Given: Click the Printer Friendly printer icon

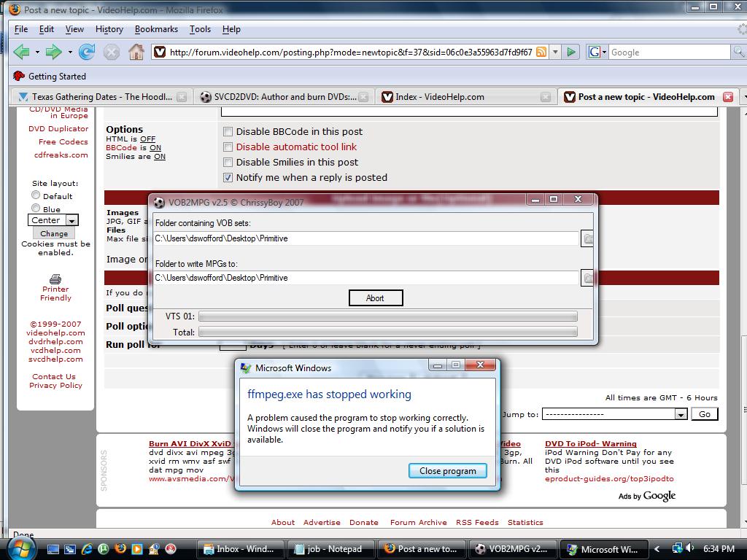Looking at the screenshot, I should [x=55, y=279].
